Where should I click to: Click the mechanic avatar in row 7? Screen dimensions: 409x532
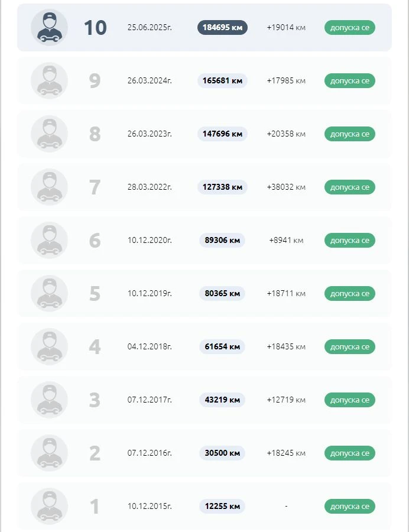pyautogui.click(x=49, y=187)
